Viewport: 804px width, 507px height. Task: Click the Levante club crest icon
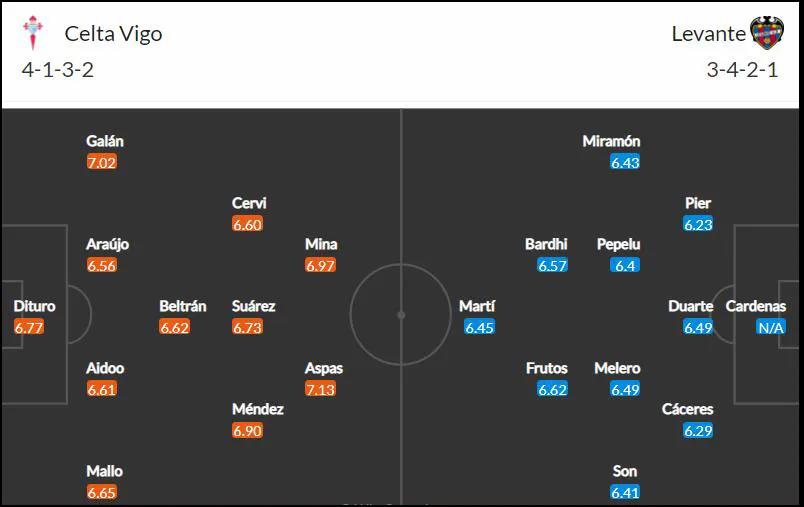pos(767,33)
